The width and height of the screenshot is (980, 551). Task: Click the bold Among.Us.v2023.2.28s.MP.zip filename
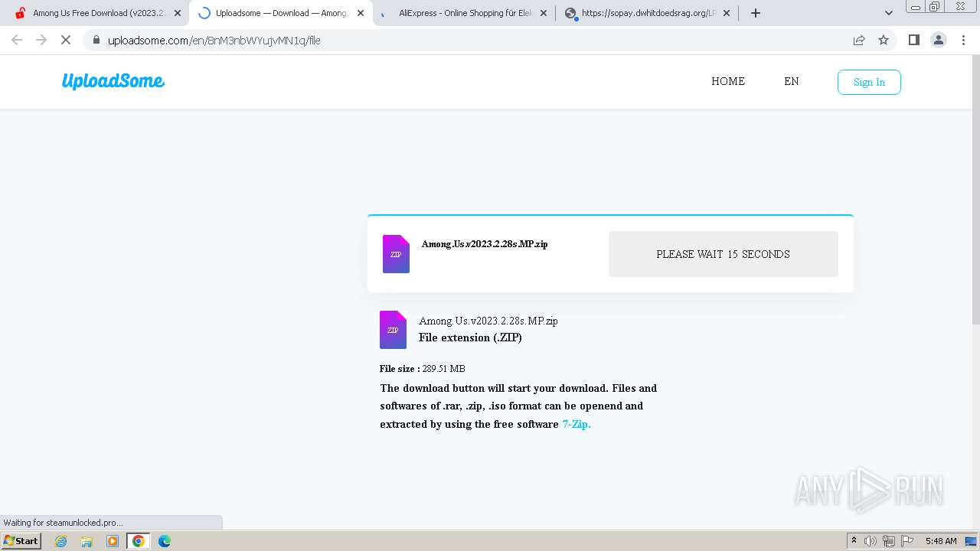[485, 244]
